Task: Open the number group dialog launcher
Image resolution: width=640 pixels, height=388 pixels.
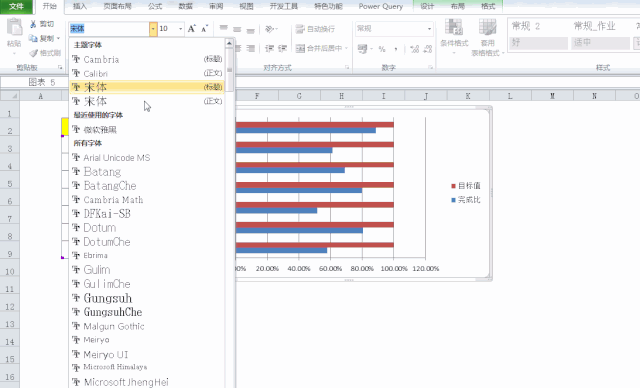Action: point(431,67)
